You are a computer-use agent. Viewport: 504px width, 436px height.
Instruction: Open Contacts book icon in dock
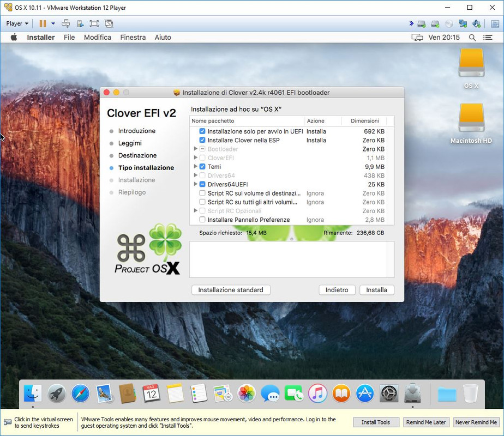[x=128, y=393]
